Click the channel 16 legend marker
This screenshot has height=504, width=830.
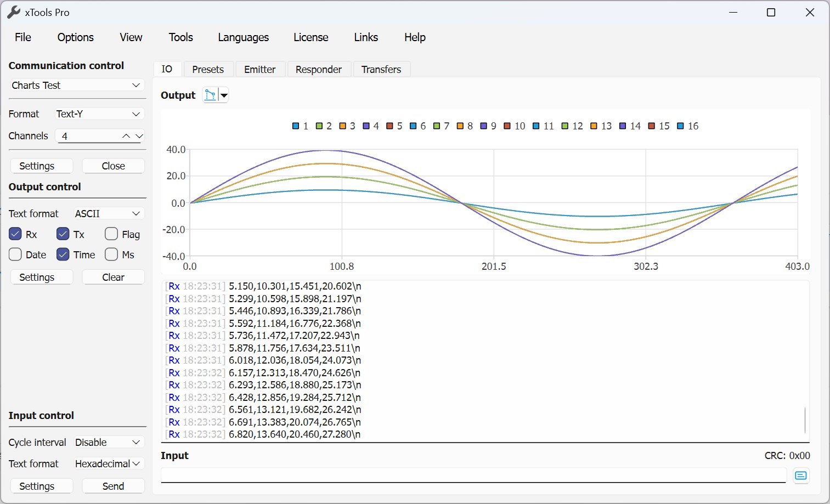click(681, 126)
